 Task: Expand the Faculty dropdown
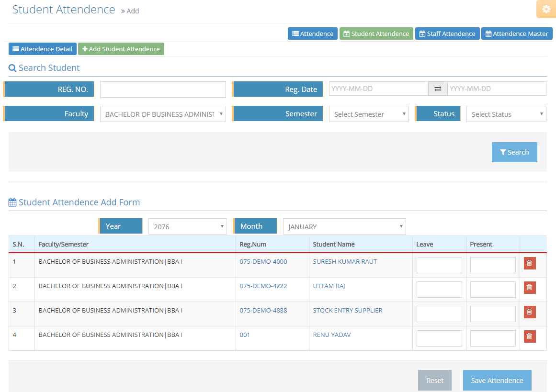[163, 114]
